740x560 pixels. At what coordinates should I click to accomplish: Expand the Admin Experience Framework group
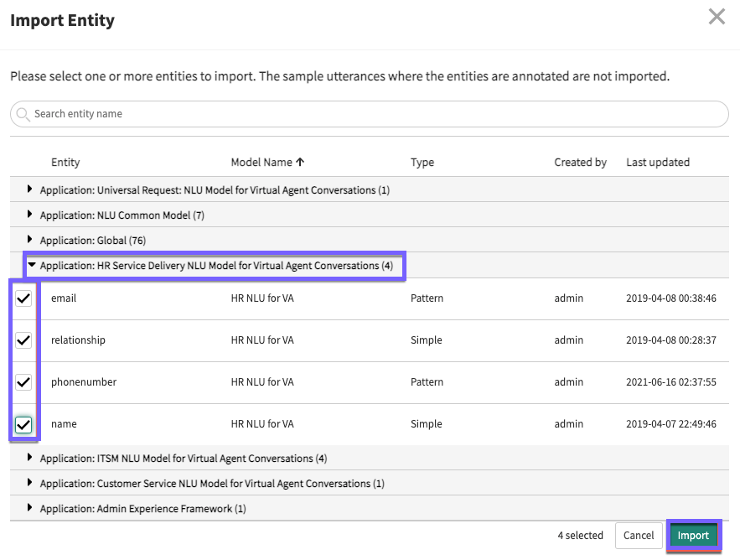(29, 507)
